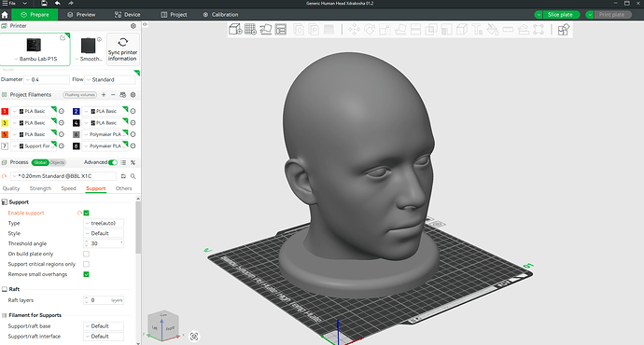Open the Strength settings tab
Viewport: 644px width, 345px height.
[x=40, y=188]
